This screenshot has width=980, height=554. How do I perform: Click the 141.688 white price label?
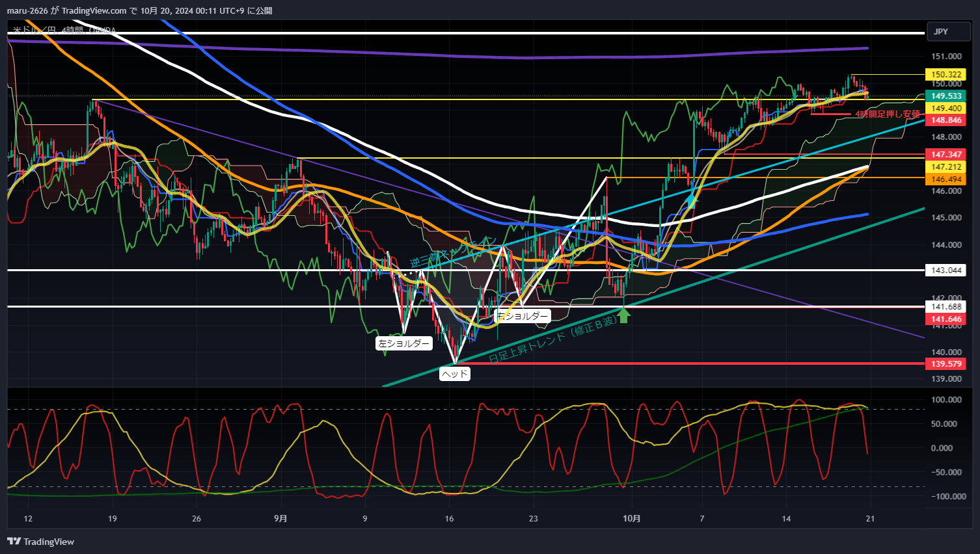pos(946,307)
